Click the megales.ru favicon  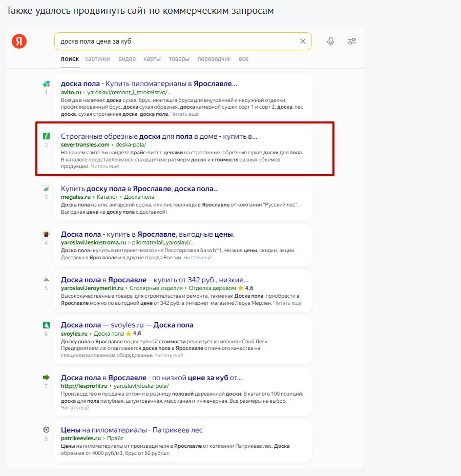point(46,189)
